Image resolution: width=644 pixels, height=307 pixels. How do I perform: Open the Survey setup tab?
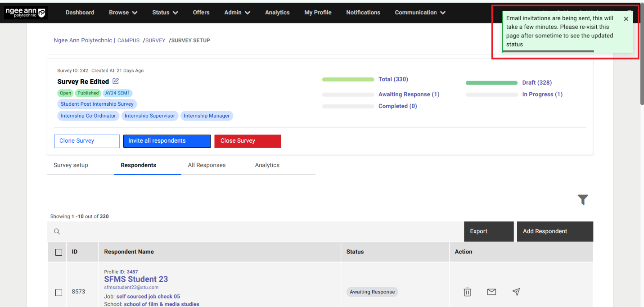click(x=71, y=165)
